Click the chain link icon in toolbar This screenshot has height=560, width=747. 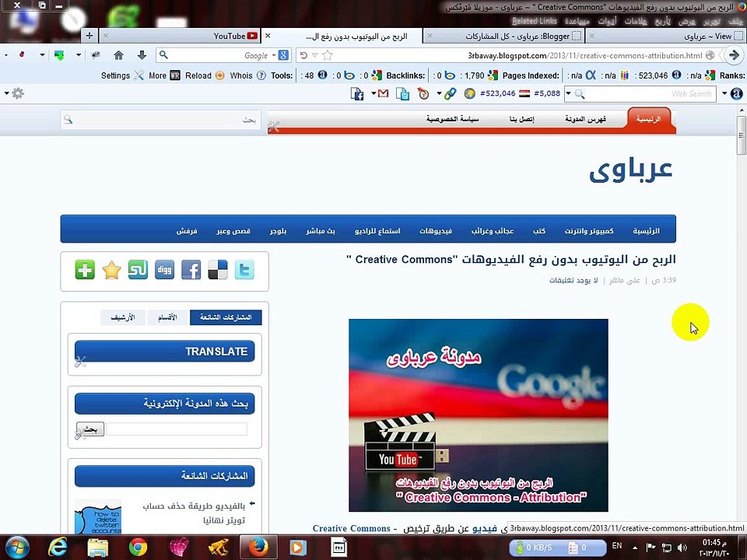[x=451, y=94]
